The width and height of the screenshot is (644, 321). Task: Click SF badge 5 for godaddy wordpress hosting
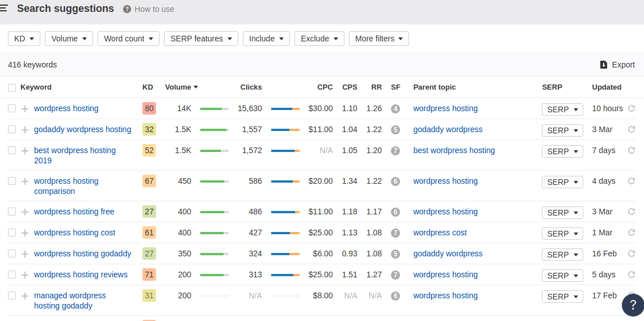tap(395, 130)
